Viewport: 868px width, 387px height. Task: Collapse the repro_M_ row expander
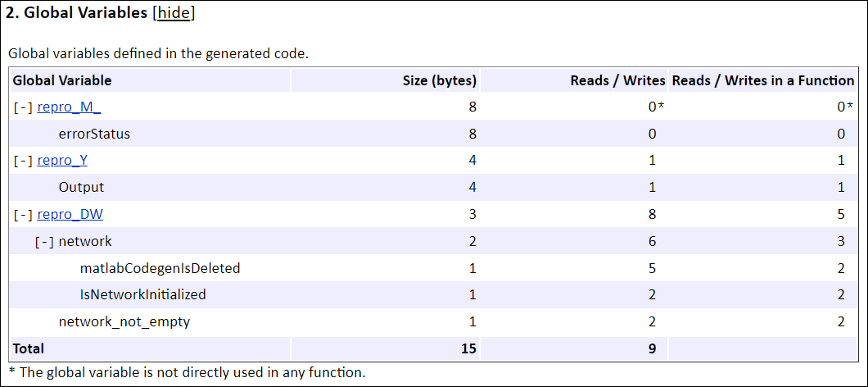(x=23, y=107)
